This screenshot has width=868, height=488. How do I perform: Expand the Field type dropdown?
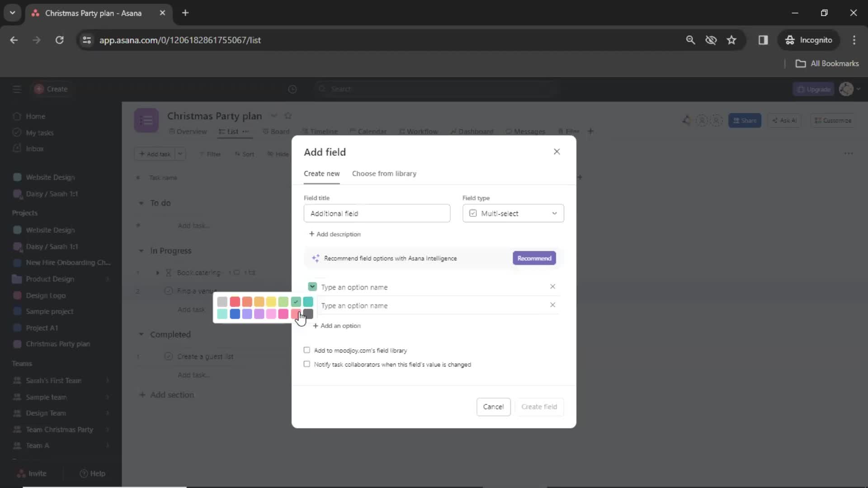[513, 213]
